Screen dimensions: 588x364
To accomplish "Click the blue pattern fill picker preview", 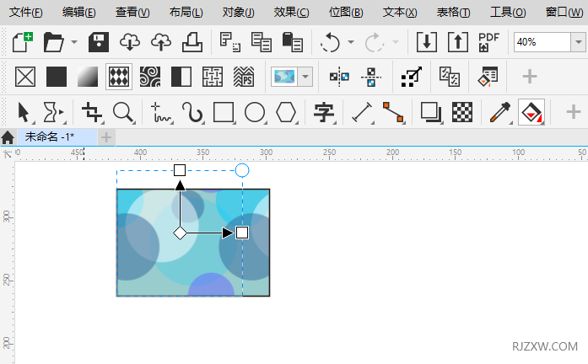I will [x=284, y=77].
